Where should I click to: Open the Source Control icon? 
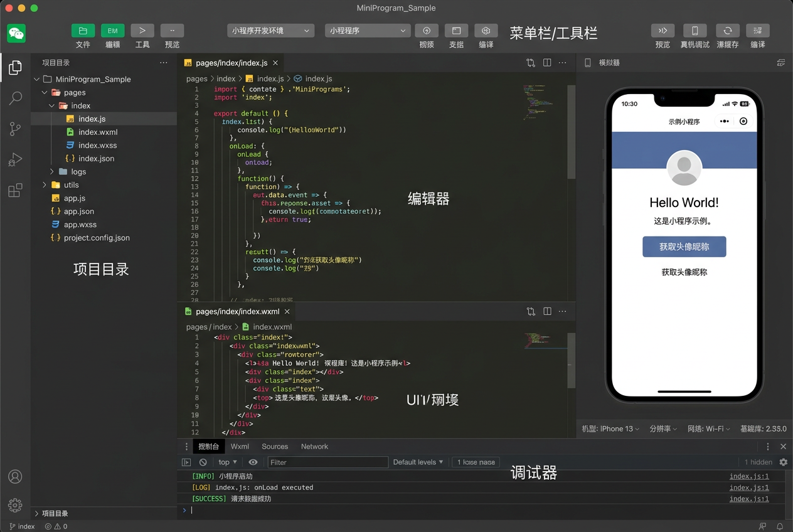coord(15,129)
